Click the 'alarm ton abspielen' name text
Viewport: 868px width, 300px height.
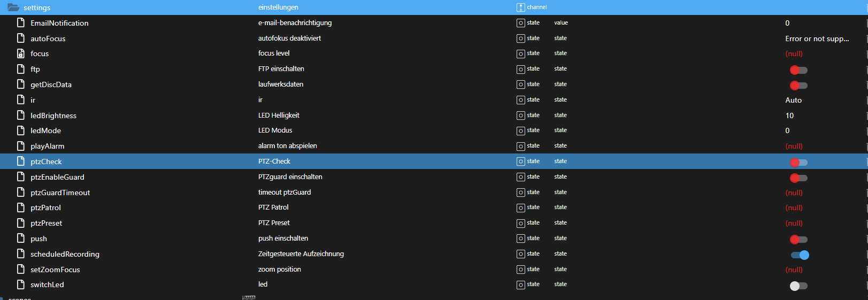288,146
